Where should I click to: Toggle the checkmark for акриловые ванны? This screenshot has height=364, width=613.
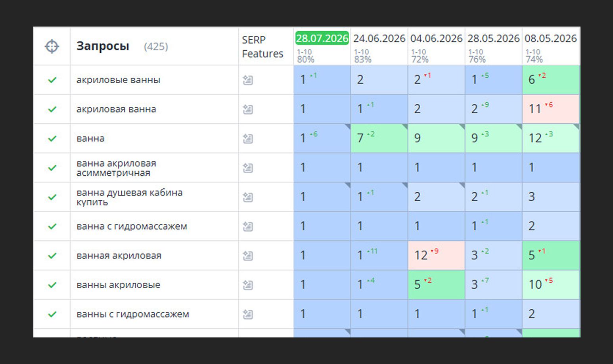tap(52, 80)
